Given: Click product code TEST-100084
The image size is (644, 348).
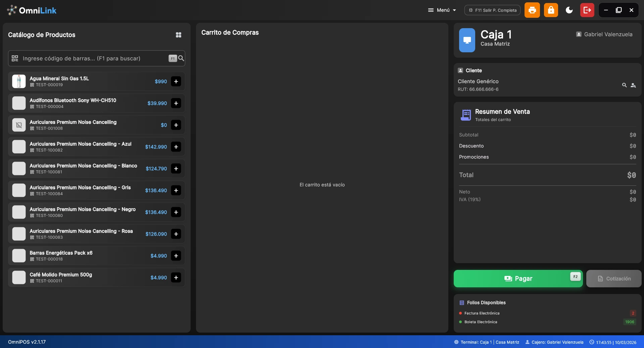Looking at the screenshot, I should [49, 194].
